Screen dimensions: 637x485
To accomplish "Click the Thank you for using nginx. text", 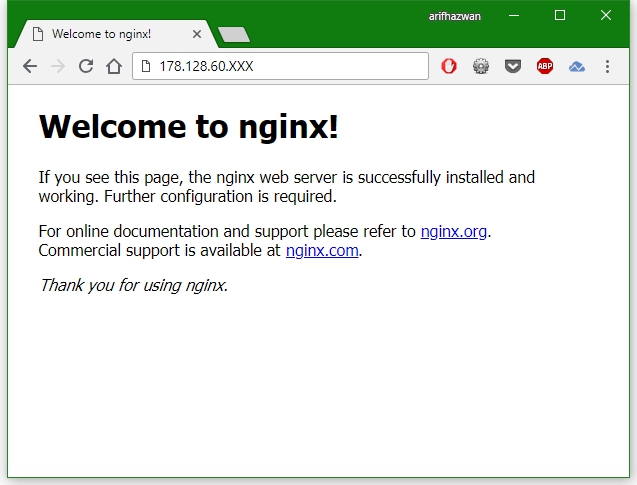I will pos(133,286).
